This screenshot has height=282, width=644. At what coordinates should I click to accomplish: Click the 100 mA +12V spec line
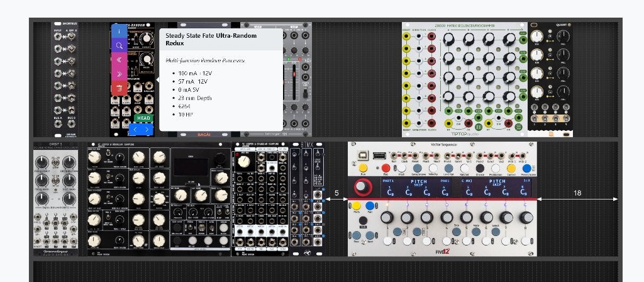point(196,73)
